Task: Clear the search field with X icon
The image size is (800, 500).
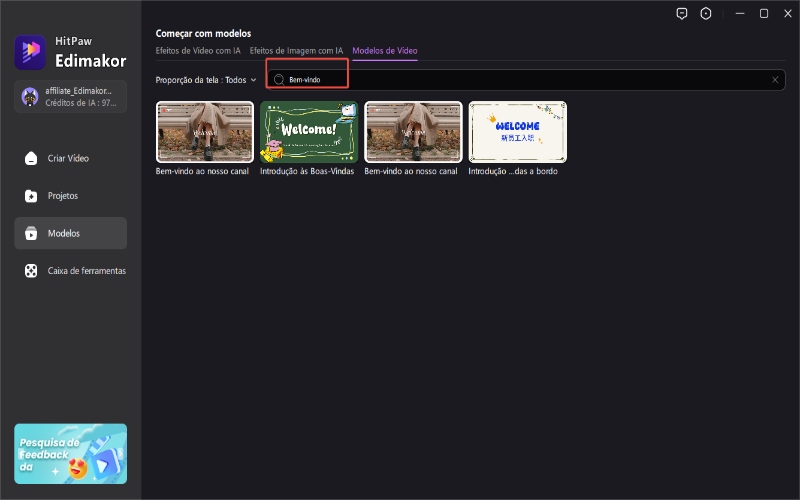Action: click(x=775, y=80)
